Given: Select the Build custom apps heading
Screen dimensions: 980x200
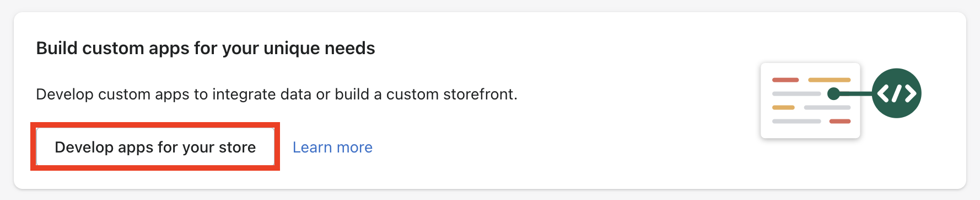Looking at the screenshot, I should pos(206,48).
